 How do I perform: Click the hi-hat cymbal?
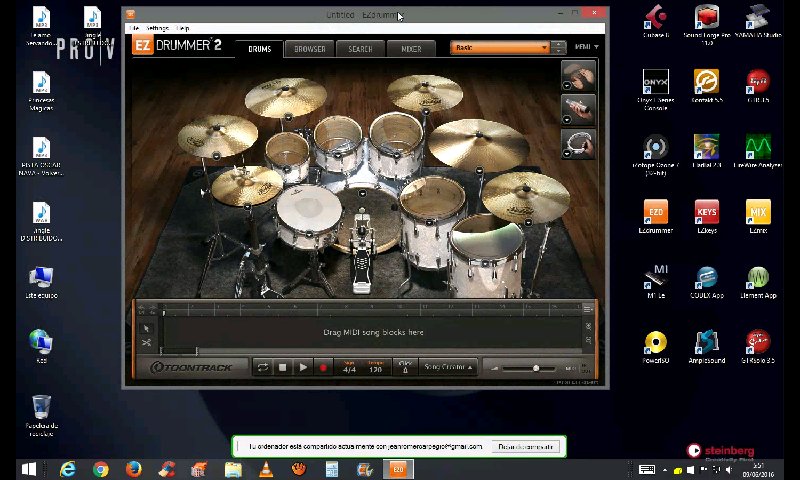[x=246, y=186]
